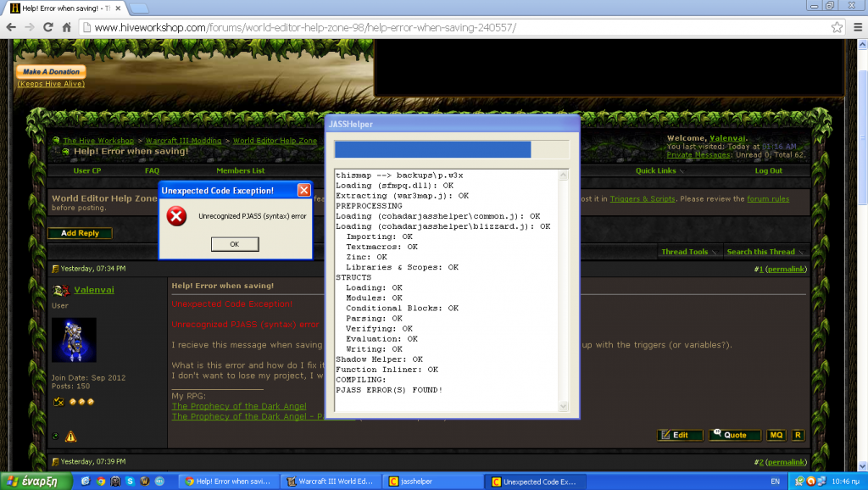Click the online status dot near the warning icon
The height and width of the screenshot is (490, 868).
point(55,437)
